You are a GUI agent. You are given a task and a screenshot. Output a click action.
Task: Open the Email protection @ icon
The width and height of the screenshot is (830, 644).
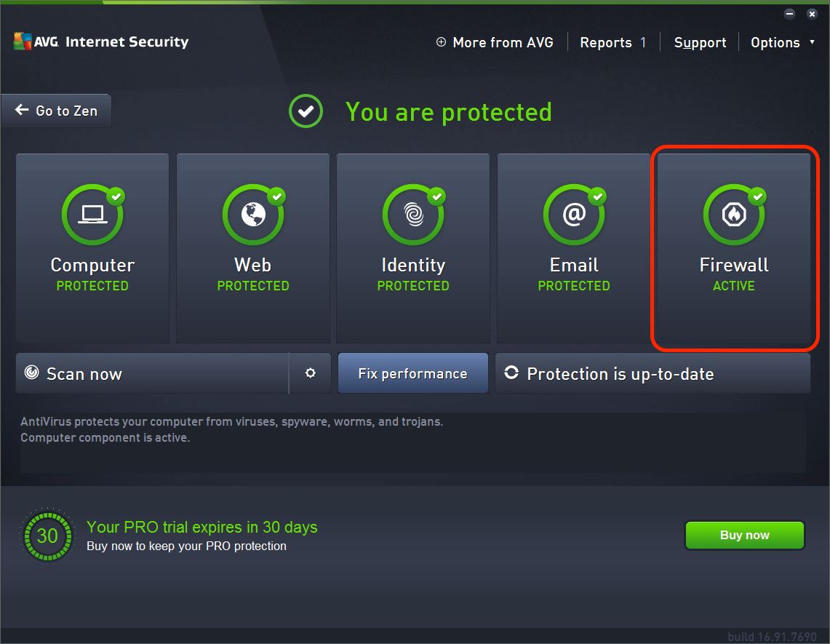pyautogui.click(x=574, y=215)
